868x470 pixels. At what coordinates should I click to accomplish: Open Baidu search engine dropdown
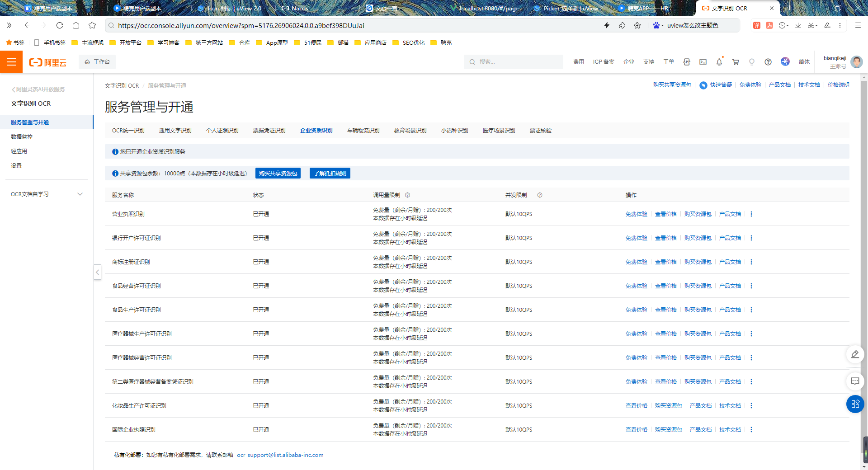658,25
